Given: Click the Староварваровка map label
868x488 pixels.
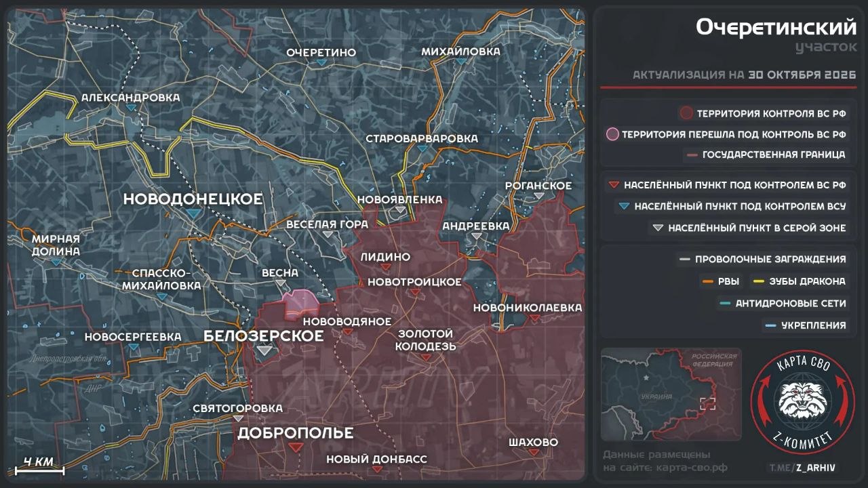Looking at the screenshot, I should point(422,138).
